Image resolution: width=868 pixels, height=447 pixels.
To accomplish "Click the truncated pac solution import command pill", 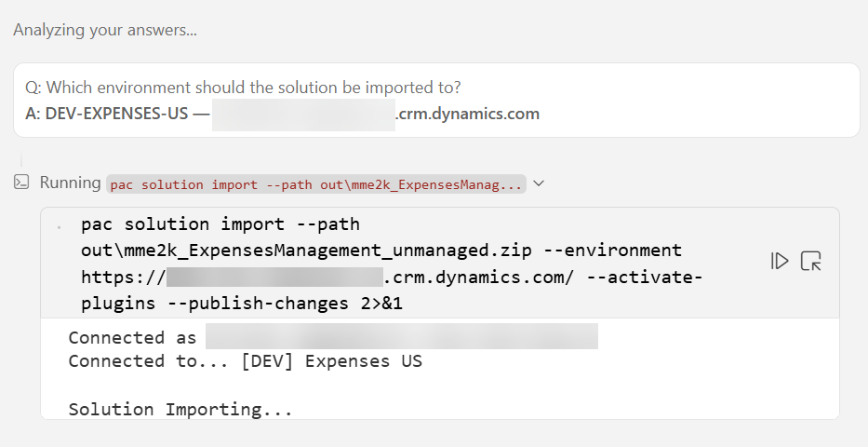I will coord(316,183).
